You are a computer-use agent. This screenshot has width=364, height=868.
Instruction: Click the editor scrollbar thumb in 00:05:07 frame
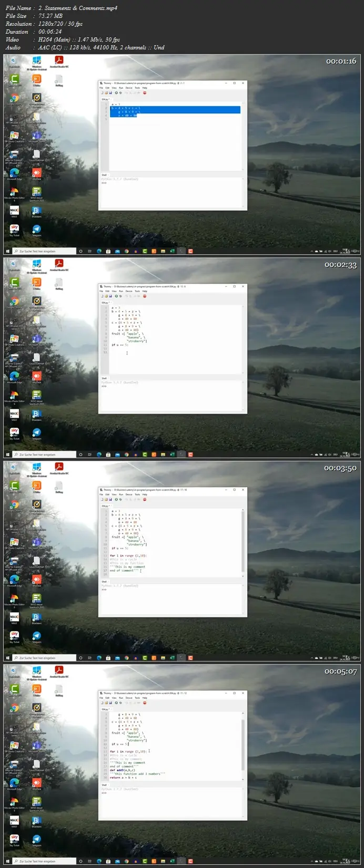click(x=242, y=745)
